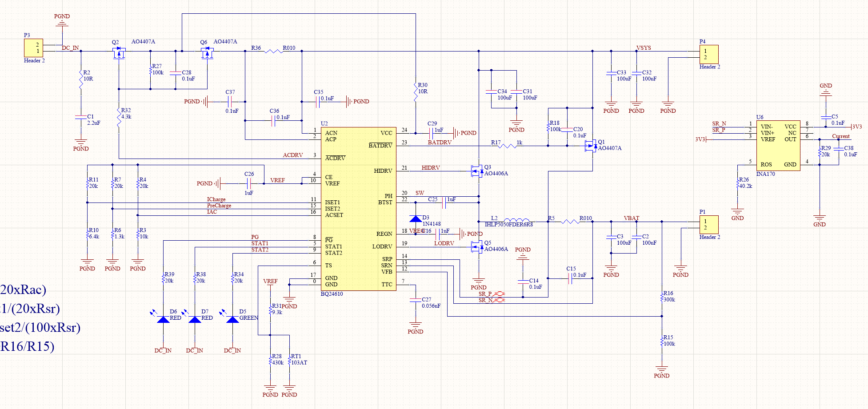Image resolution: width=868 pixels, height=409 pixels.
Task: Select the R6 1.3k resistor
Action: click(x=112, y=234)
